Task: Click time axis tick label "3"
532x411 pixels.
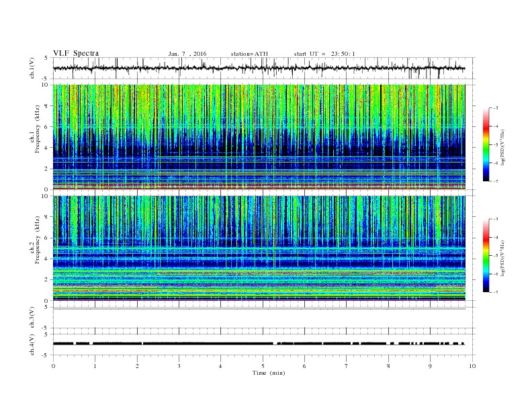Action: pos(179,366)
